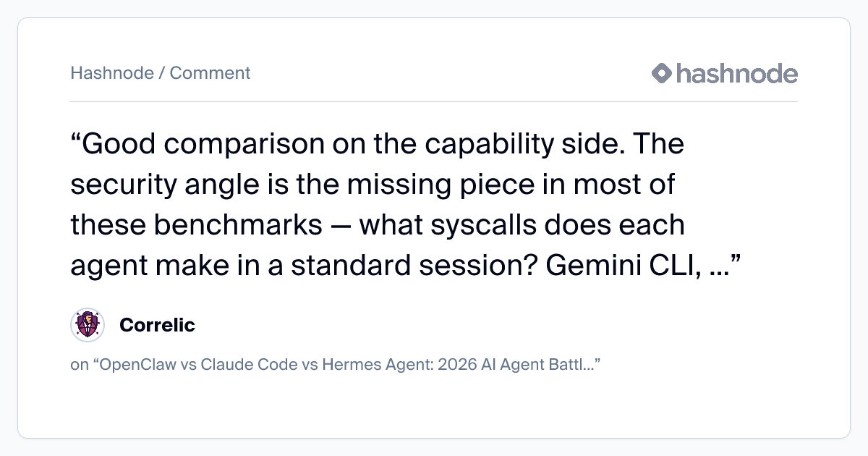Open Correlic's profile avatar
Viewport: 868px width, 456px height.
click(x=88, y=325)
